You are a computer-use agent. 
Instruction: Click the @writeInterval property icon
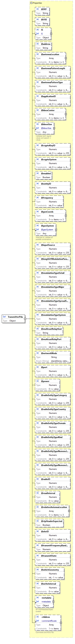(38, 584)
